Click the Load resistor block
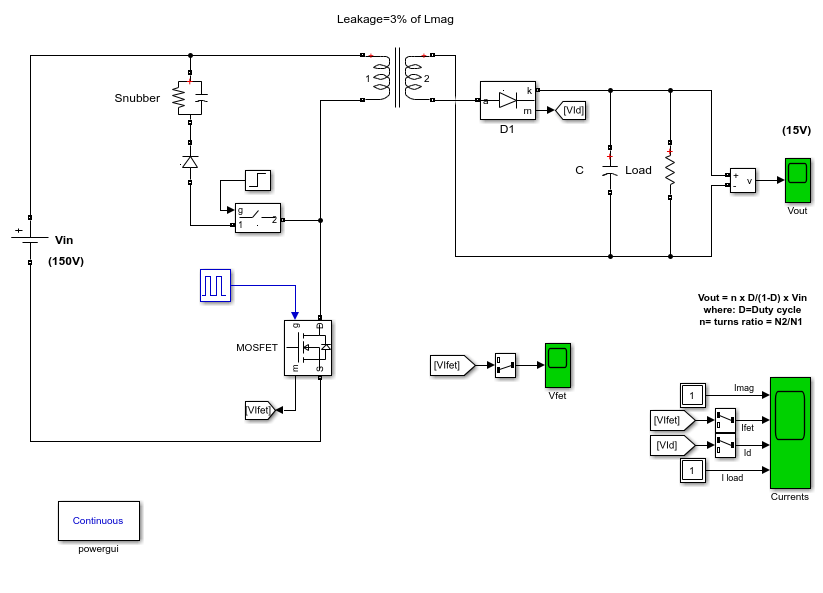Image resolution: width=823 pixels, height=593 pixels. point(670,170)
